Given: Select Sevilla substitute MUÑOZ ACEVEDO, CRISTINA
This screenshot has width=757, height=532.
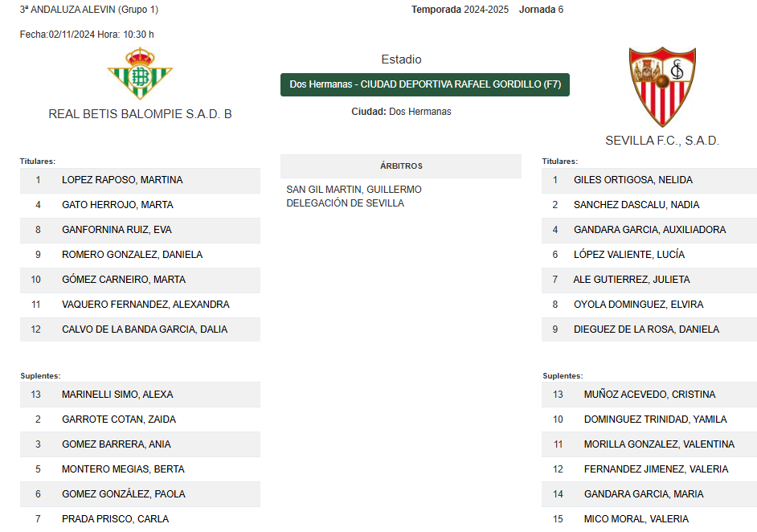Looking at the screenshot, I should pos(649,395).
